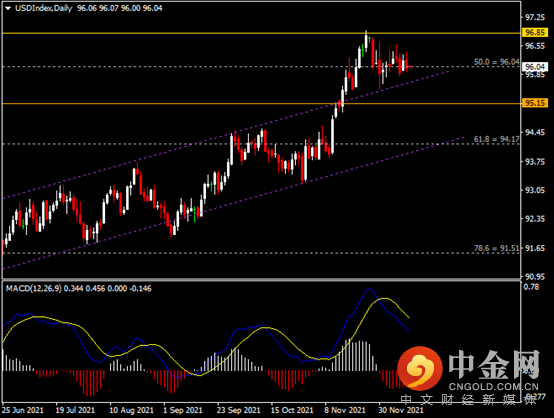Screen dimensions: 554x418
Task: Click the 15 Oct 2021 date label
Action: coord(292,410)
